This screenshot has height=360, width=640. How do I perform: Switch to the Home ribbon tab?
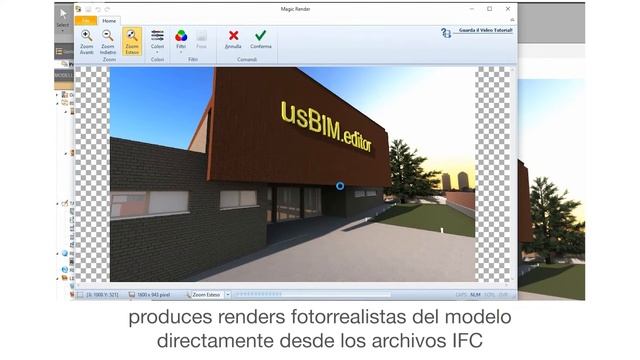[x=109, y=21]
